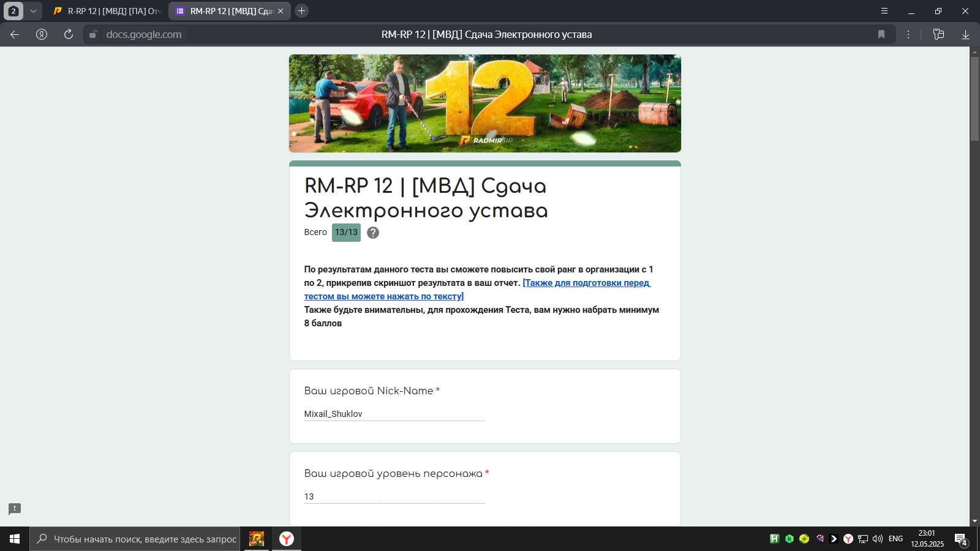
Task: Open the collections sidebar icon
Action: click(938, 34)
